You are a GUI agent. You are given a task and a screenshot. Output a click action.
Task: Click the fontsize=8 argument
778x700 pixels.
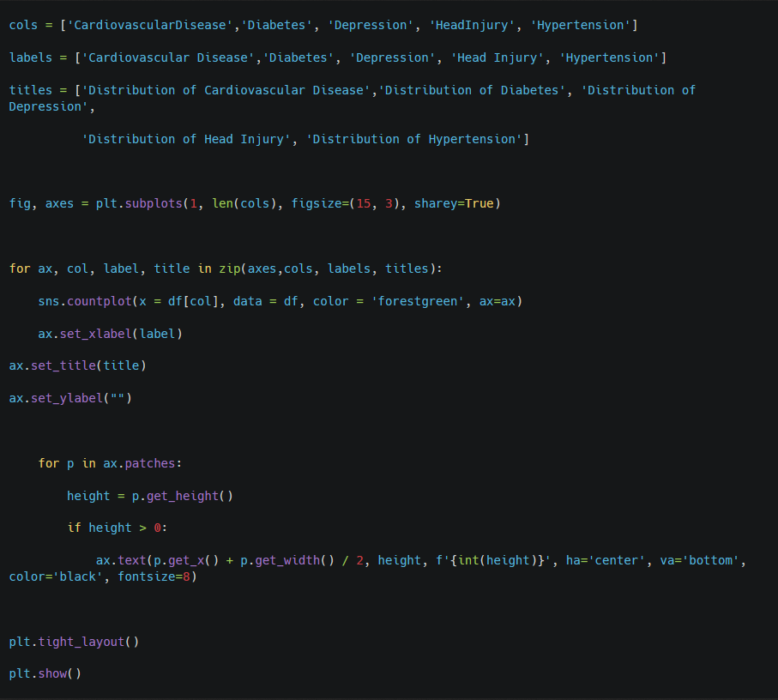point(154,577)
